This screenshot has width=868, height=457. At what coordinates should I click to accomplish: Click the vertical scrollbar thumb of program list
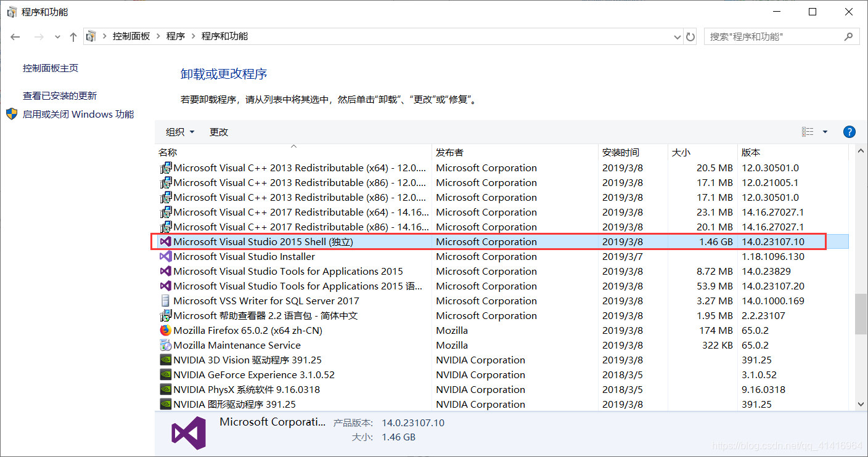click(861, 314)
